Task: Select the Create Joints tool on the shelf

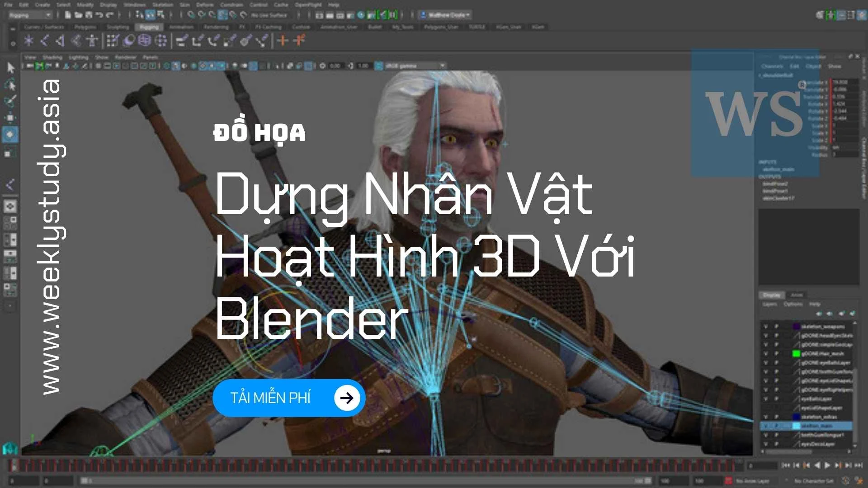Action: click(x=44, y=41)
